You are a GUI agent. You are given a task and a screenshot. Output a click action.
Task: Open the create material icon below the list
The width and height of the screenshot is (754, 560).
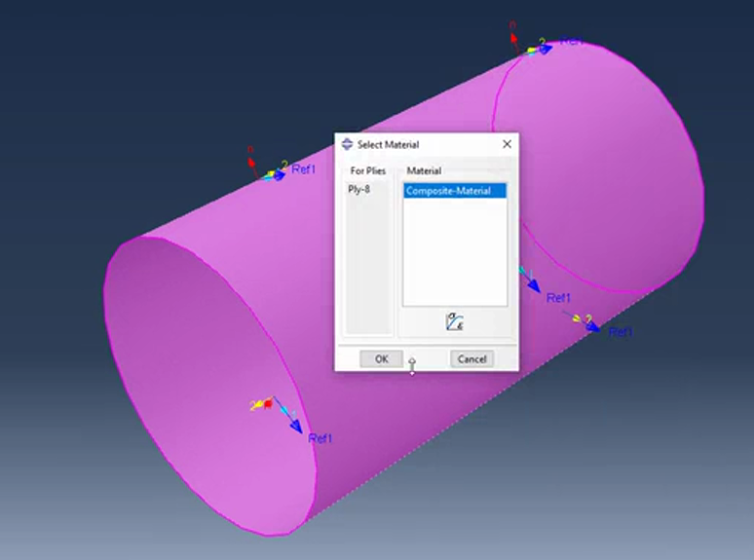pyautogui.click(x=454, y=321)
